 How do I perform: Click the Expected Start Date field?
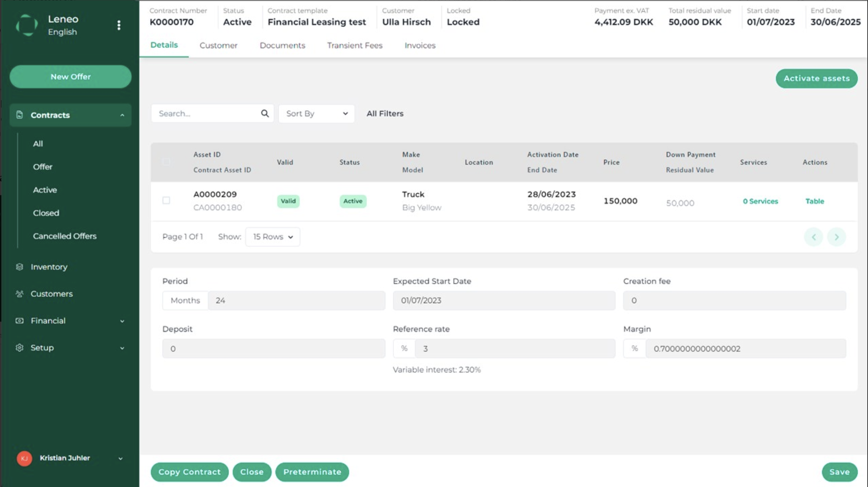(504, 300)
